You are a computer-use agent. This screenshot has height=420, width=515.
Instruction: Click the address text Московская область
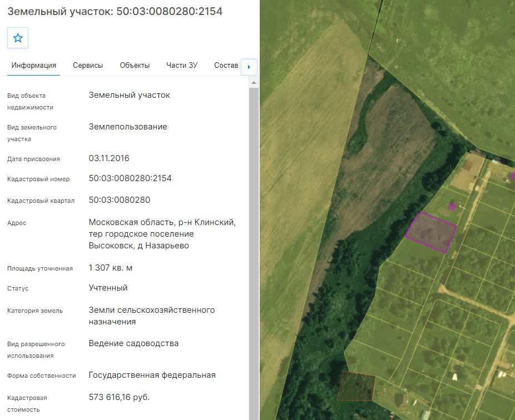click(x=131, y=222)
